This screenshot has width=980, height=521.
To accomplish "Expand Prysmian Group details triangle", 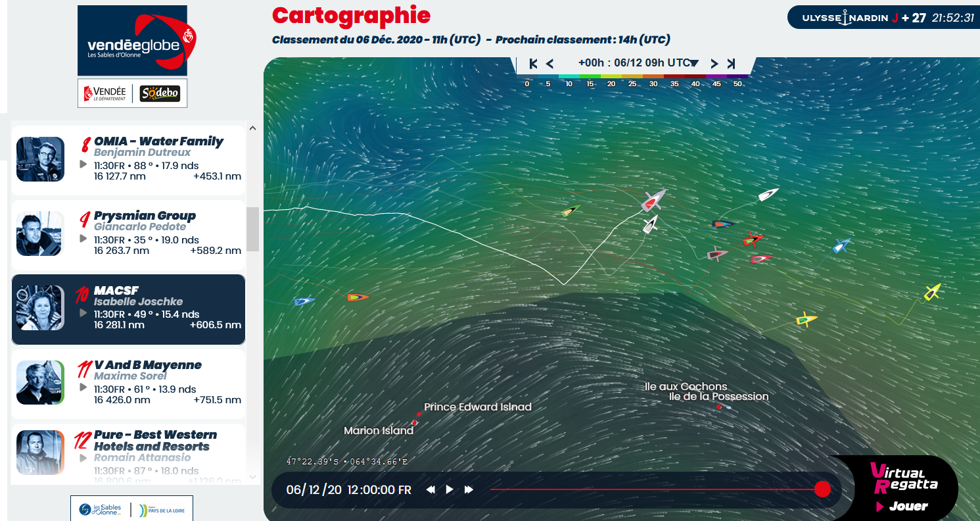I will point(83,238).
